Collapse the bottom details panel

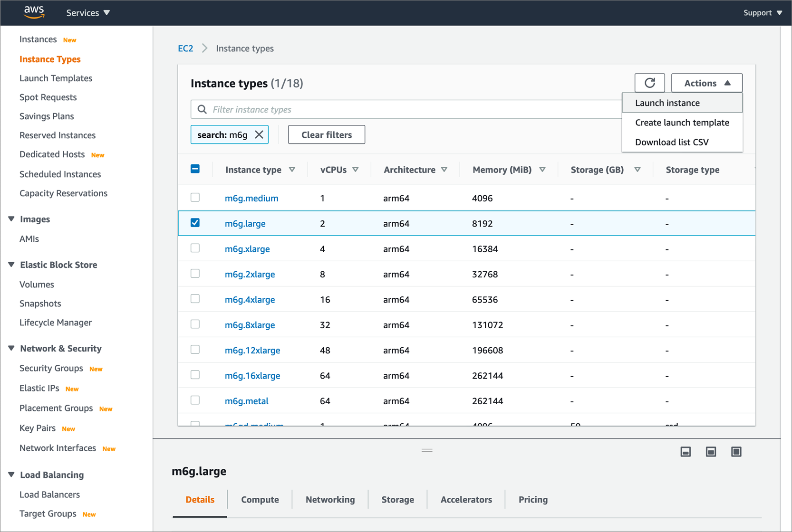point(686,452)
